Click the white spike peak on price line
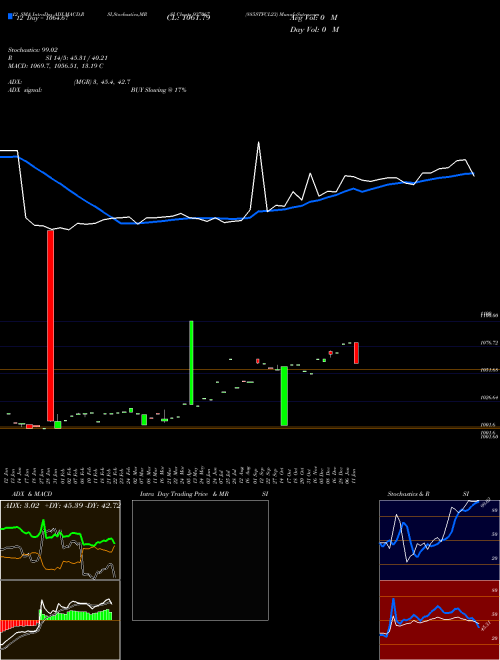The width and height of the screenshot is (500, 660). (x=258, y=143)
